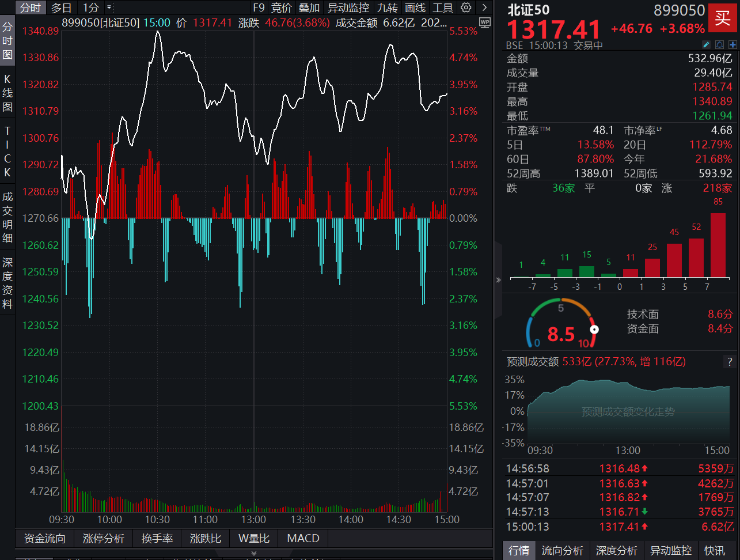
Task: Click 成交量 value 29.40亿
Action: (713, 73)
